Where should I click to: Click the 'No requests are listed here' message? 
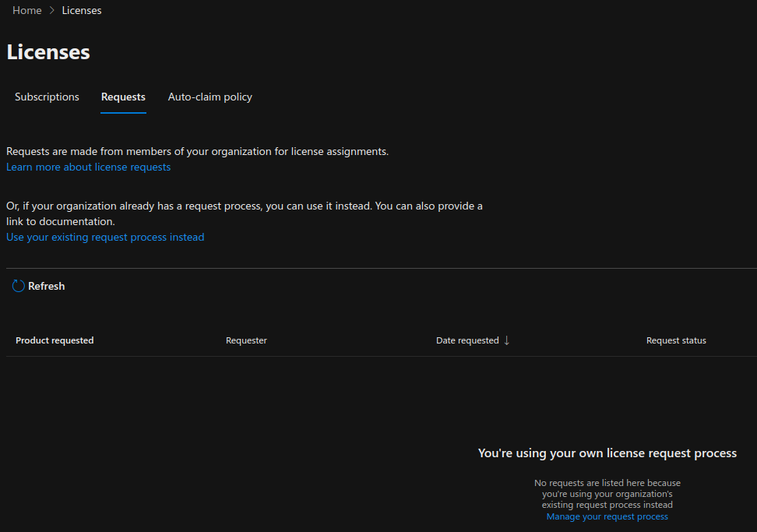(607, 493)
